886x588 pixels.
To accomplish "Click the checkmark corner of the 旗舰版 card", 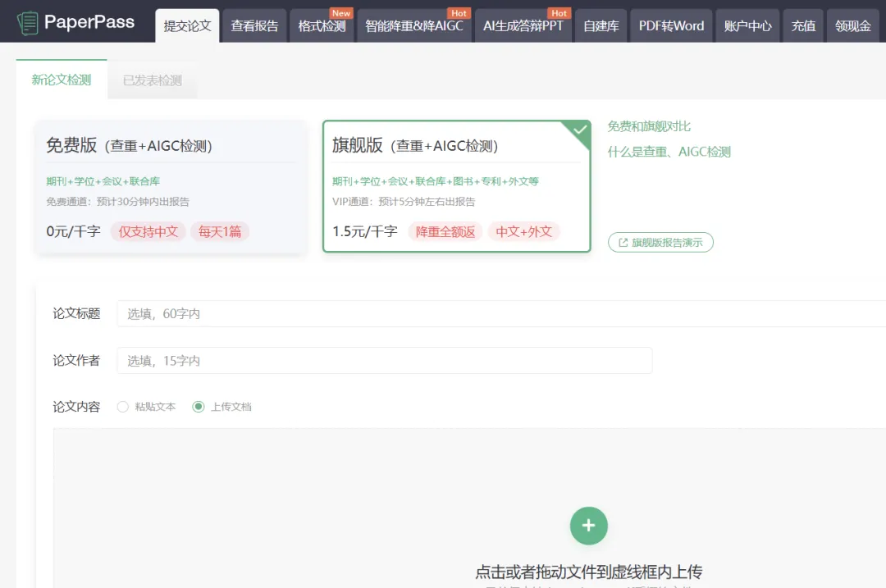I will [579, 130].
